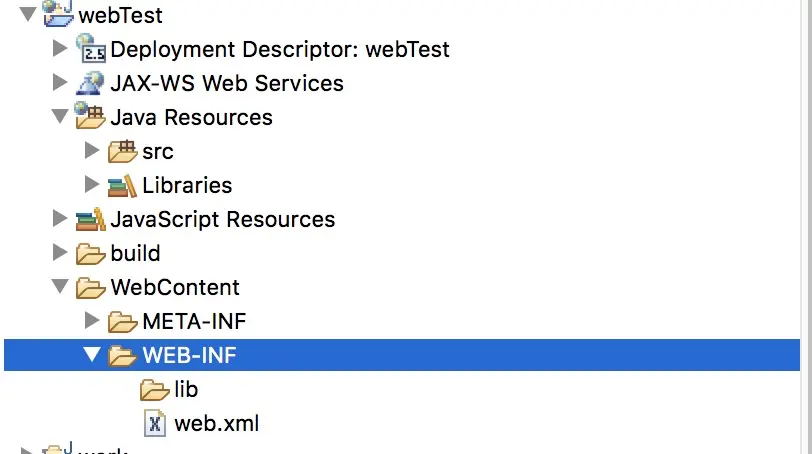Click the Libraries books icon
Screen dimensions: 812x454
123,185
